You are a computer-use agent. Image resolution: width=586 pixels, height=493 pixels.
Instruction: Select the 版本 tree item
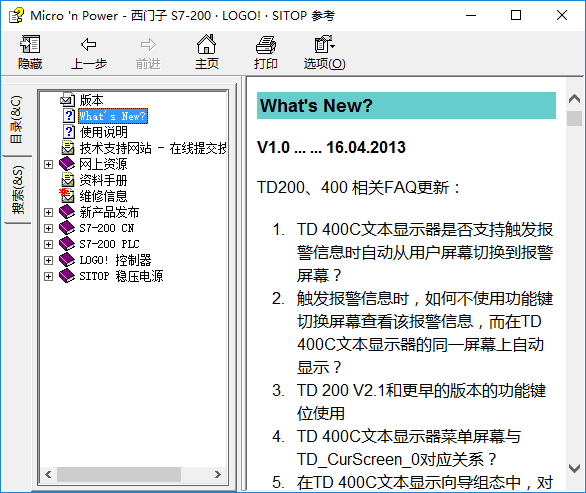tap(92, 100)
